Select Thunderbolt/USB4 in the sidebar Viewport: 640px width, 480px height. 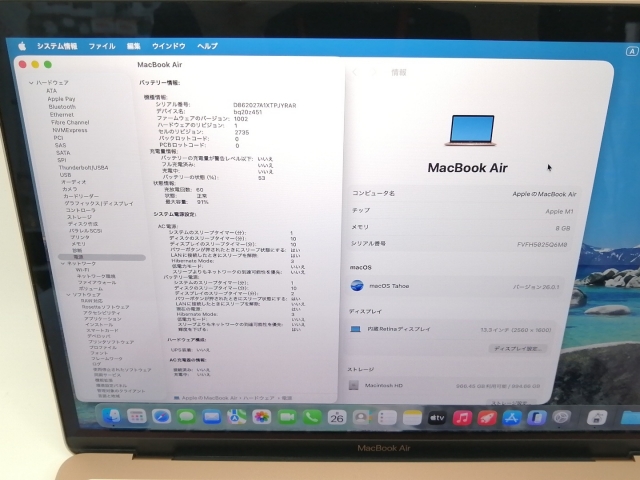[83, 167]
